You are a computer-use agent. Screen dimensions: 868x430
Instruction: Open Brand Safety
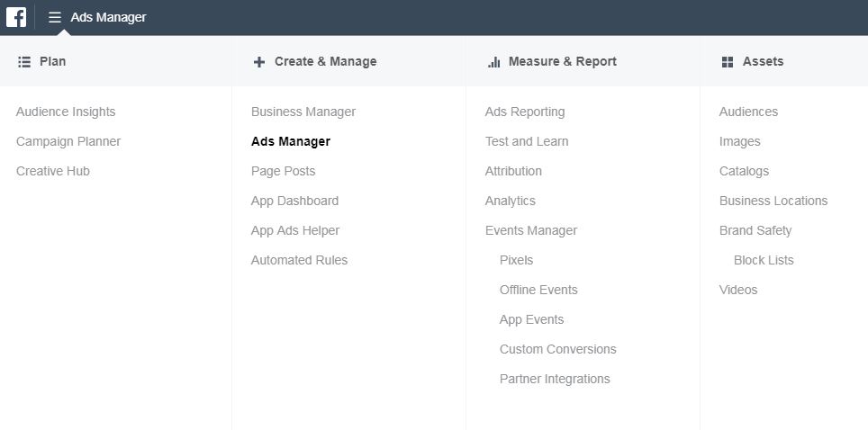(x=755, y=231)
